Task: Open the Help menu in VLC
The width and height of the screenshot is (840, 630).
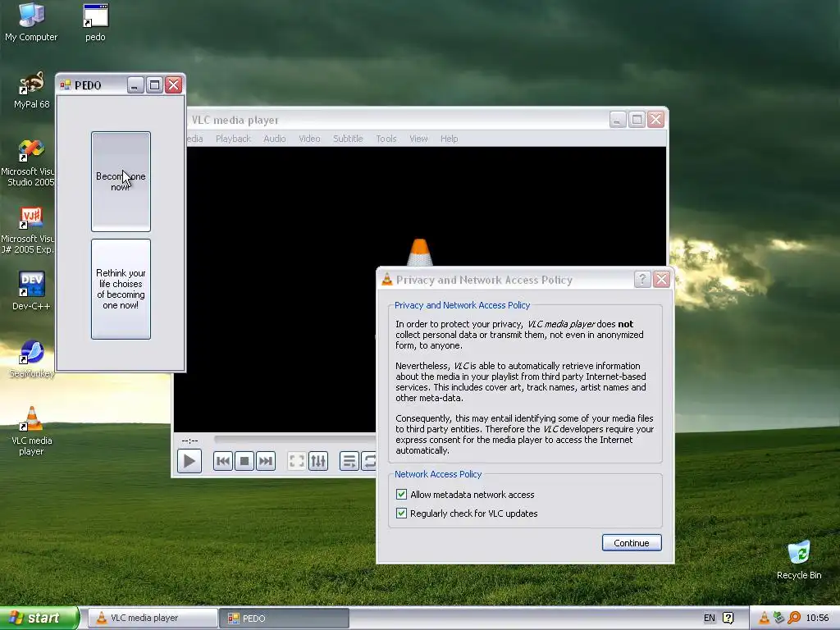Action: [x=449, y=139]
